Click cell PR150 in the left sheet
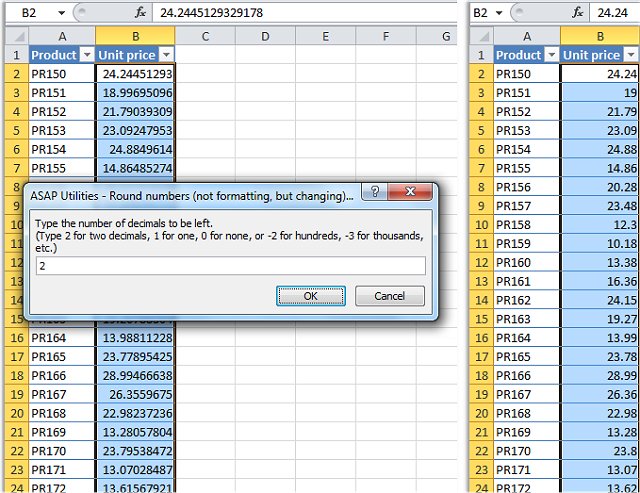This screenshot has width=640, height=493. pyautogui.click(x=62, y=74)
